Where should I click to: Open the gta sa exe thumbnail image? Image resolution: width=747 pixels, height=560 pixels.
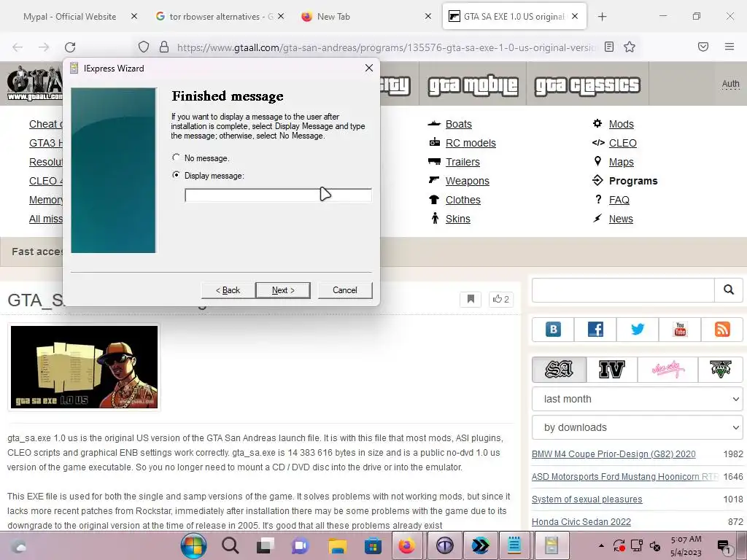point(85,367)
